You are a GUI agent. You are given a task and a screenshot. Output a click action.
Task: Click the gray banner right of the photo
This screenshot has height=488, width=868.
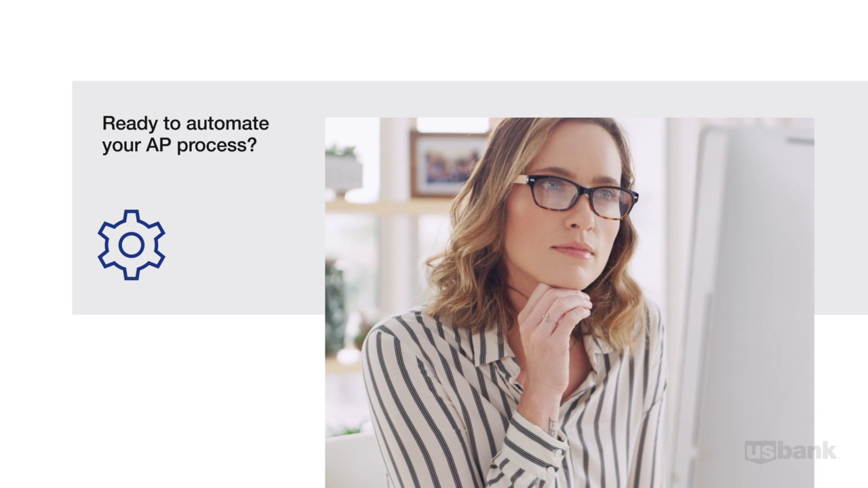(841, 198)
